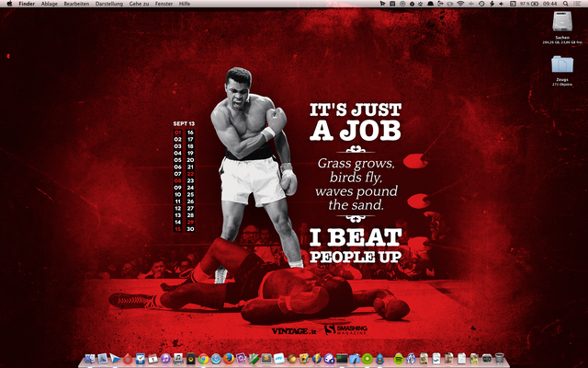Open the Gehe zu menu

[x=139, y=4]
